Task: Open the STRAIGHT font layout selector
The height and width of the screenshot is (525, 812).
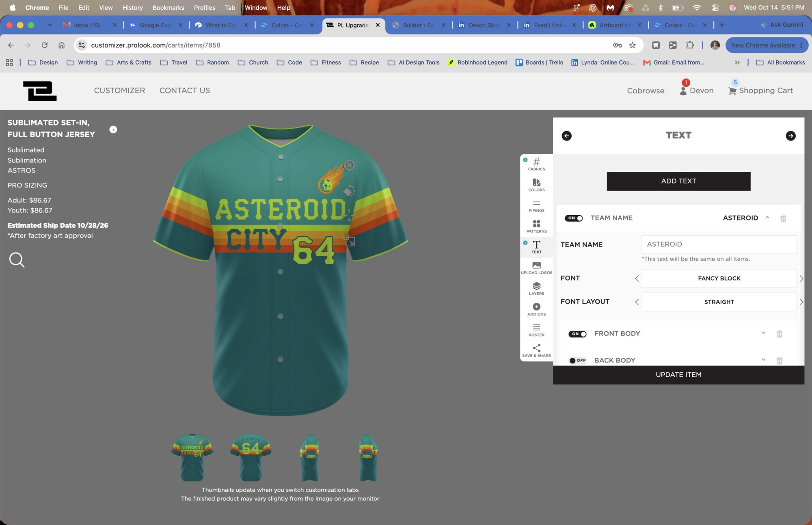Action: click(x=719, y=302)
